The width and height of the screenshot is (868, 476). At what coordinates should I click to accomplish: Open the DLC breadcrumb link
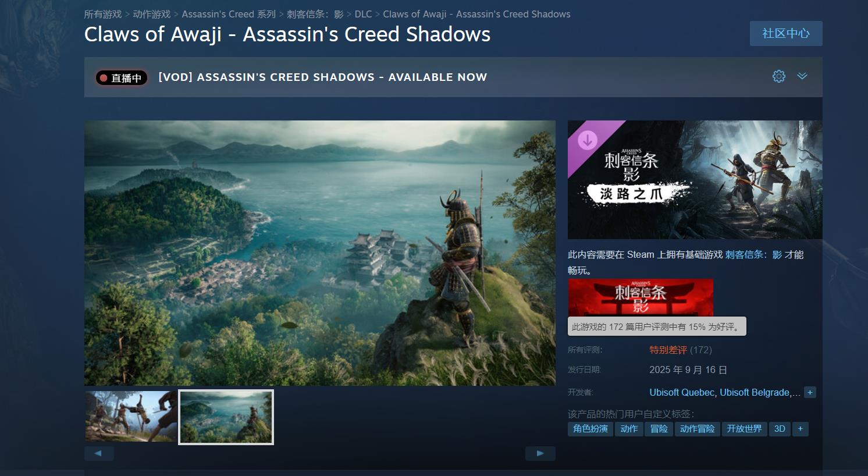coord(363,14)
